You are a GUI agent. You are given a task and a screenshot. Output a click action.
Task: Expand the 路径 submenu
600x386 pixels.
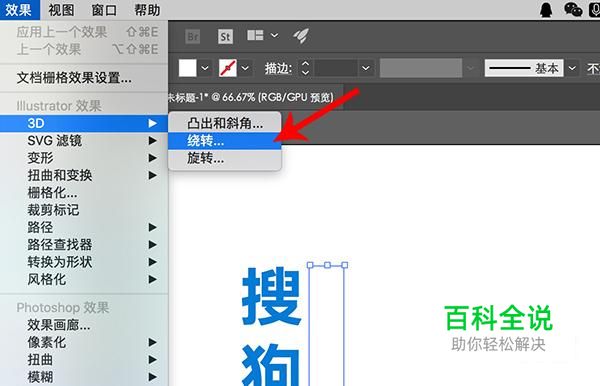coord(84,227)
